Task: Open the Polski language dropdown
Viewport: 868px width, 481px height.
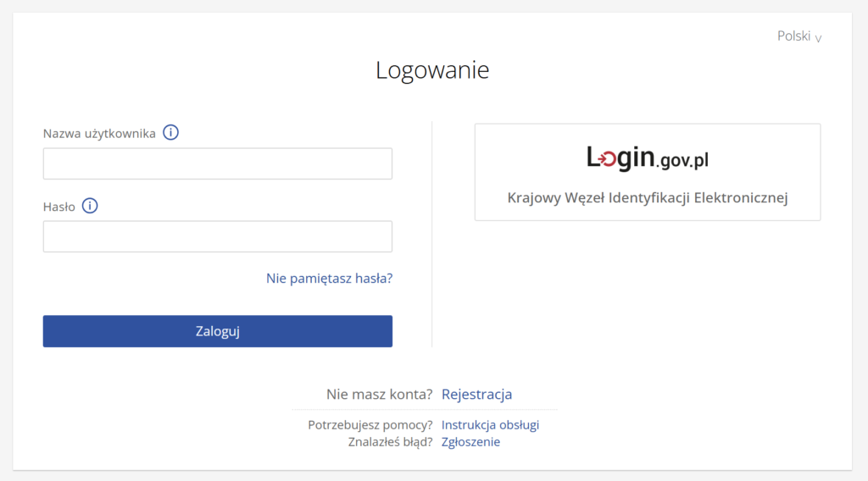Action: (798, 36)
